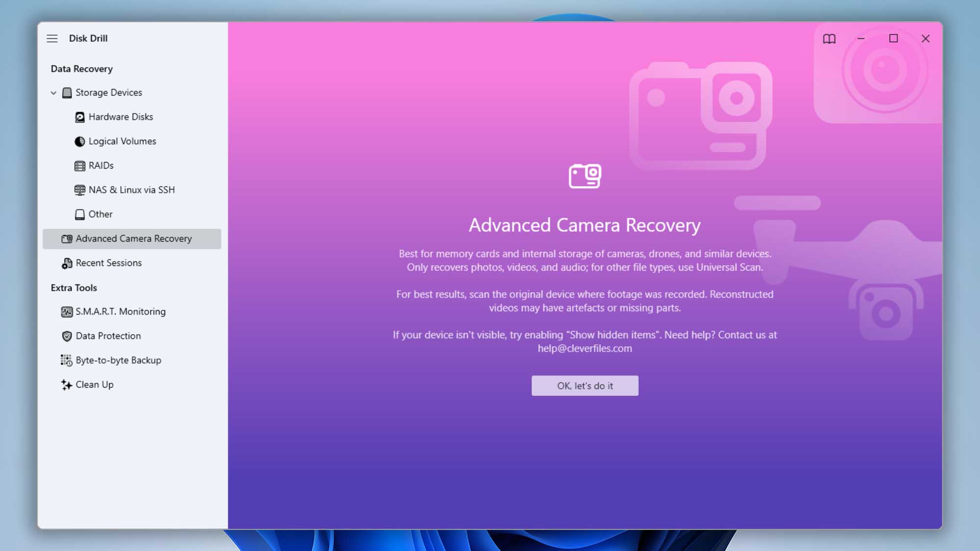Image resolution: width=980 pixels, height=551 pixels.
Task: Select Advanced Camera Recovery in sidebar
Action: [x=133, y=239]
